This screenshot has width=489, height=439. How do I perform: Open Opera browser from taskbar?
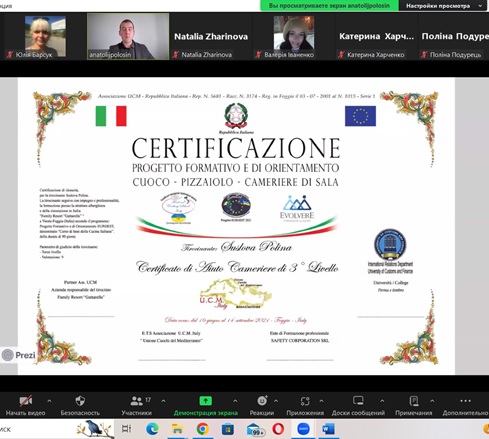(x=278, y=429)
